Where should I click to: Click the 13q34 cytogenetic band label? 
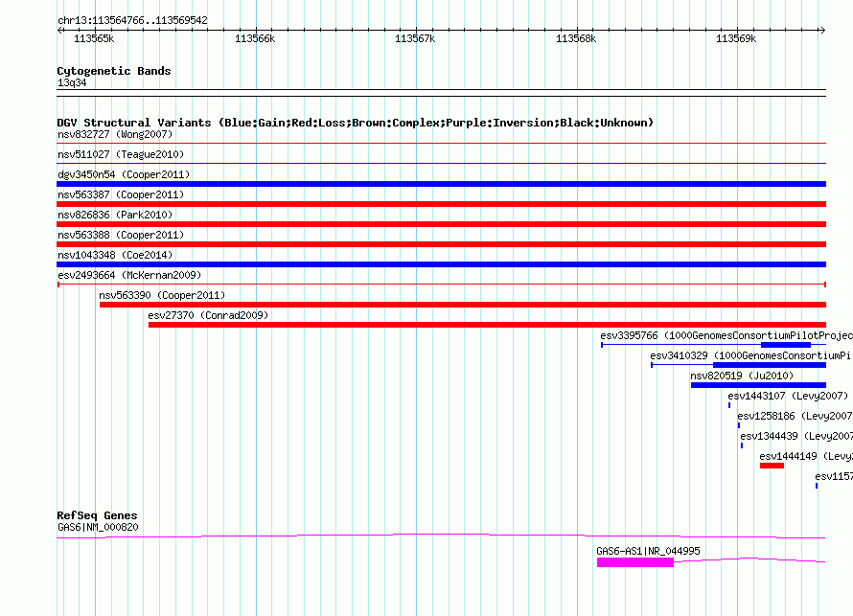click(72, 82)
